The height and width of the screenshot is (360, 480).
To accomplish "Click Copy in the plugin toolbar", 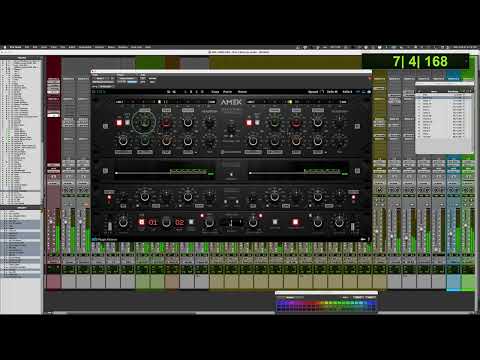I will [x=215, y=92].
